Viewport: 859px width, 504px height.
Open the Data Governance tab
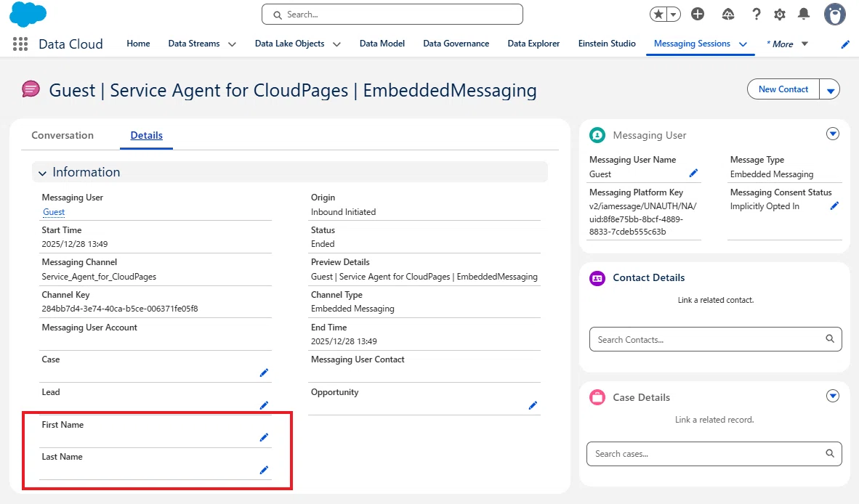coord(456,44)
